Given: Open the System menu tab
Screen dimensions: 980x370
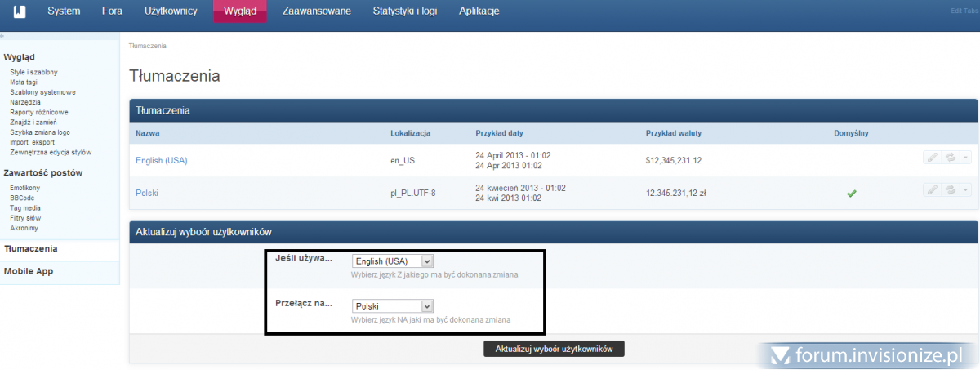Looking at the screenshot, I should coord(64,11).
